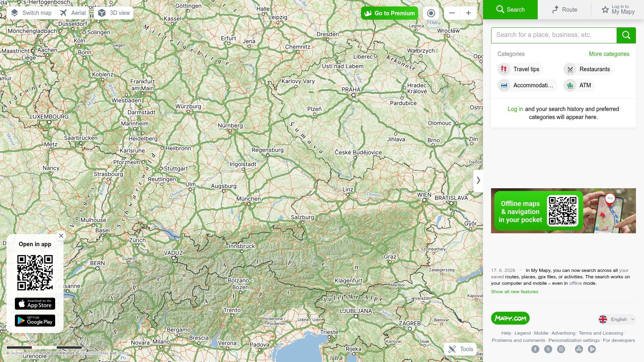Open the For developers link
Screen dimensions: 644x362
(x=619, y=340)
